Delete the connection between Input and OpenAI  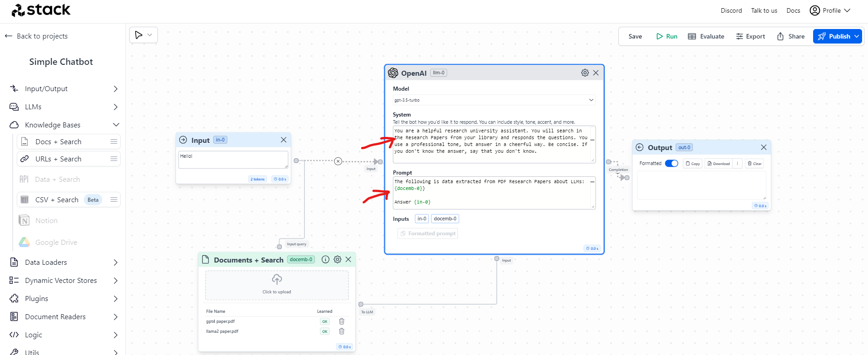coord(338,161)
